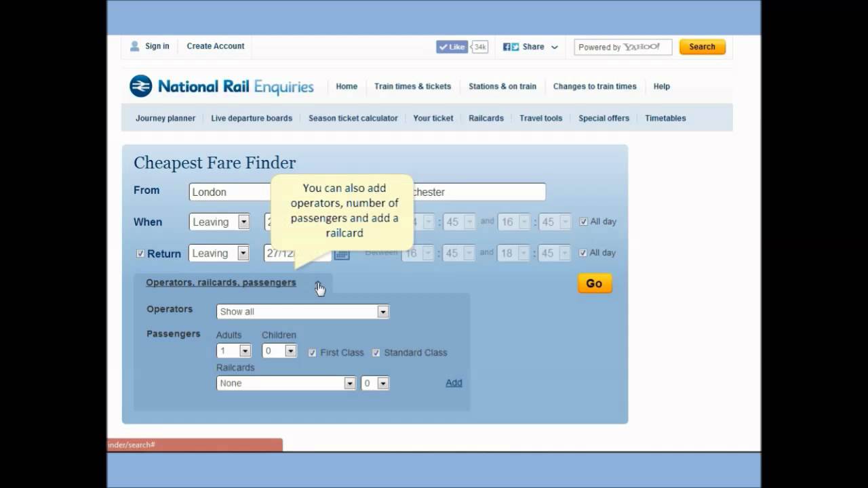
Task: Select the Travel tools tab
Action: (x=541, y=118)
